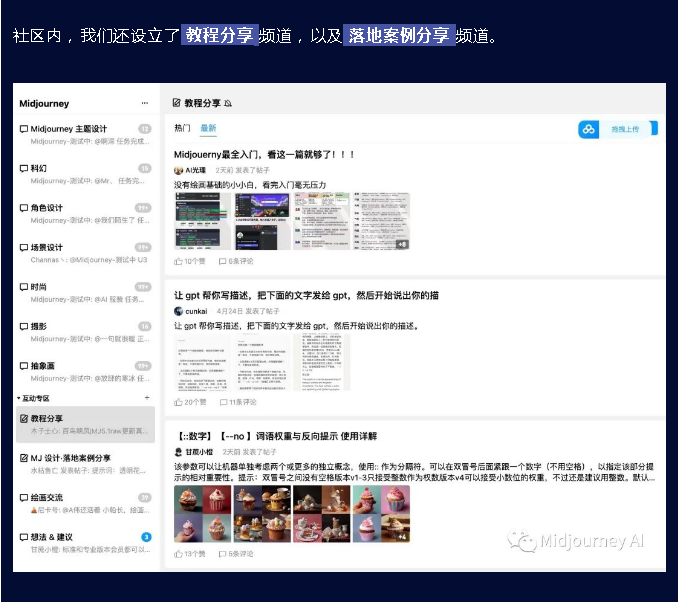Open the 11条评论 comments
This screenshot has height=602, width=678.
238,402
